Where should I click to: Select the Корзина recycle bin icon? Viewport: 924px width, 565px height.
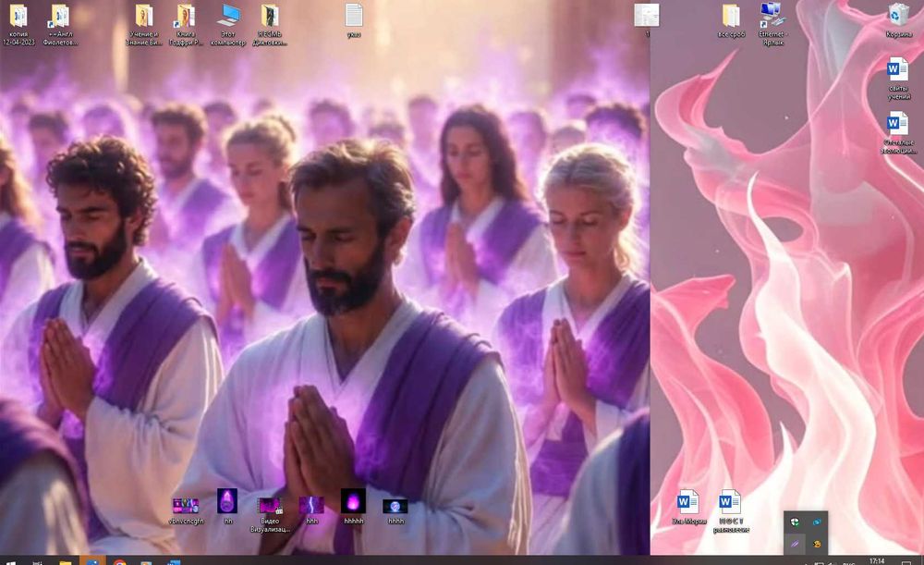899,16
